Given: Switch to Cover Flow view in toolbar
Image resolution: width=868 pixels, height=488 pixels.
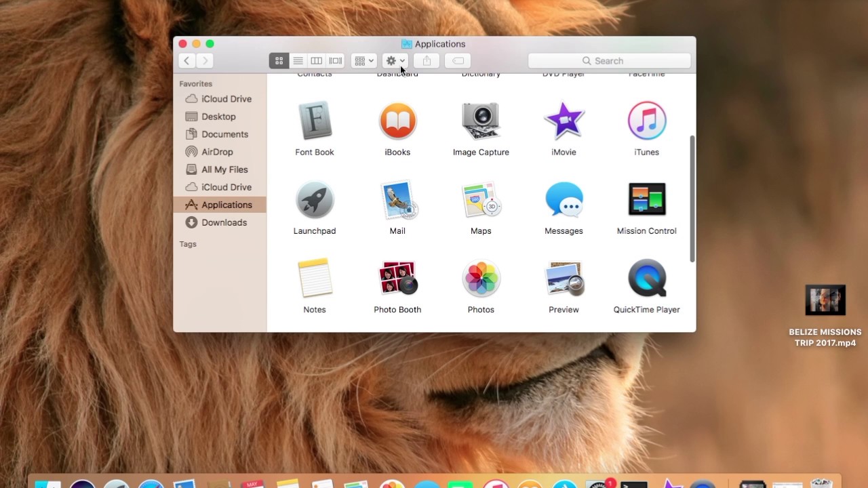Looking at the screenshot, I should point(336,61).
